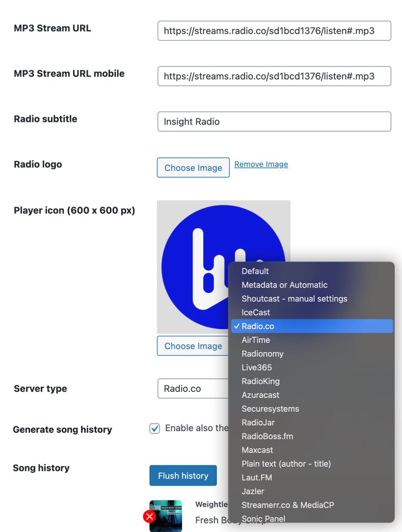402x532 pixels.
Task: Choose the checked Radio.co option
Action: pyautogui.click(x=258, y=326)
